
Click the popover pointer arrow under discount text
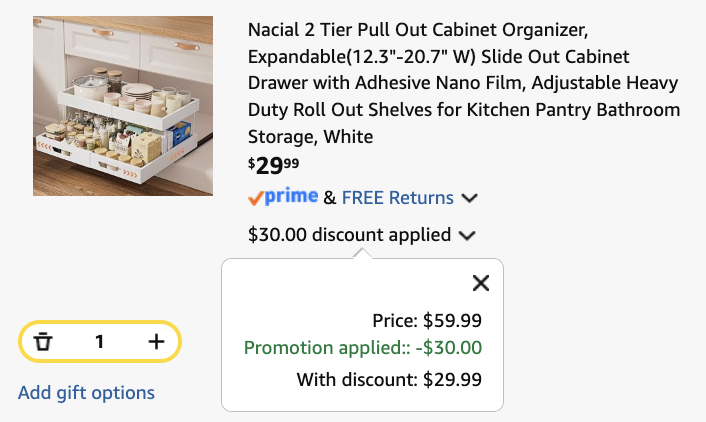(x=362, y=254)
